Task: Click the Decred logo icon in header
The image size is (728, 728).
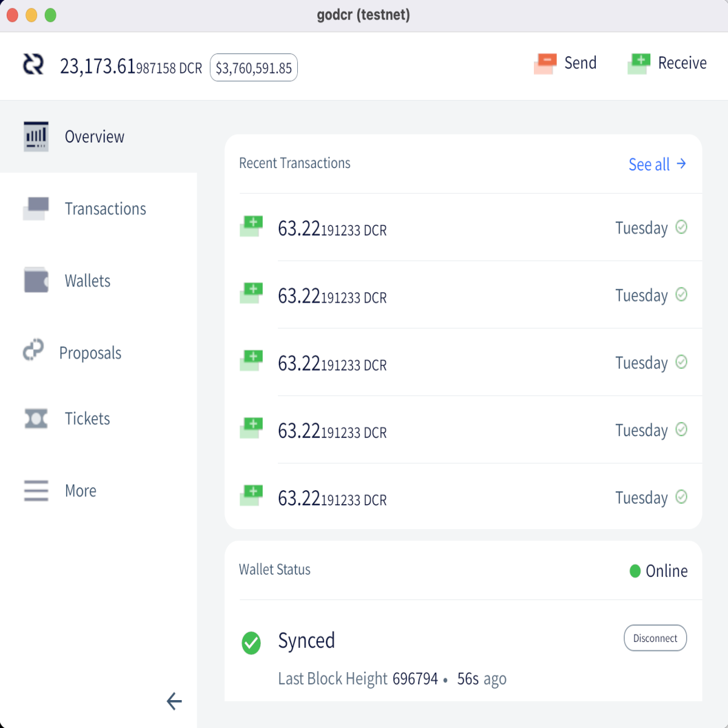Action: (33, 64)
